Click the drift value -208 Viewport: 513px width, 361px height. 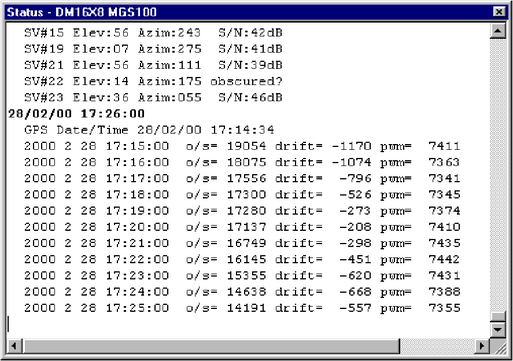355,227
